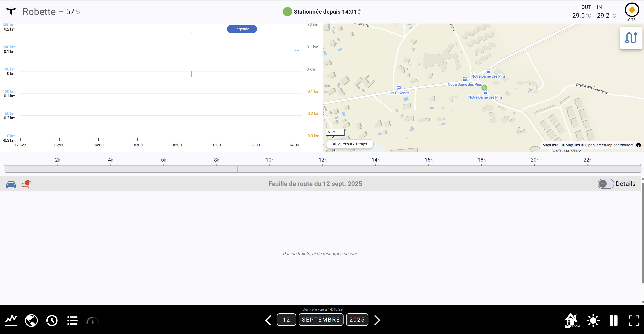Open the 2025 year selector
The width and height of the screenshot is (644, 334).
click(357, 320)
